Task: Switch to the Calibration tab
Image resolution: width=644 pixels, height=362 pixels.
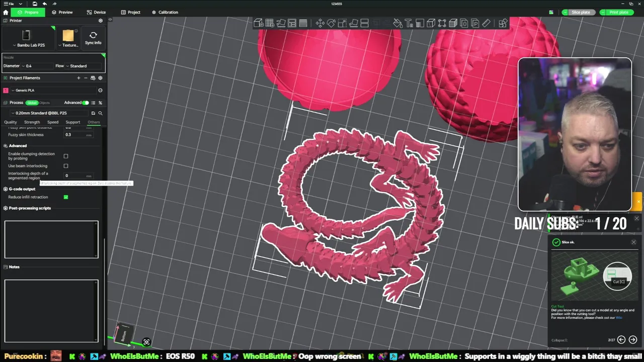Action: pyautogui.click(x=165, y=12)
